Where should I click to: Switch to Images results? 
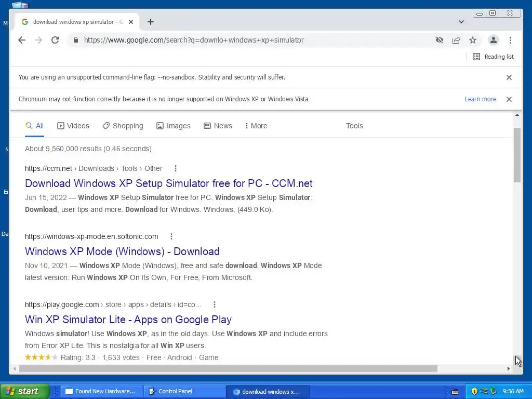174,126
